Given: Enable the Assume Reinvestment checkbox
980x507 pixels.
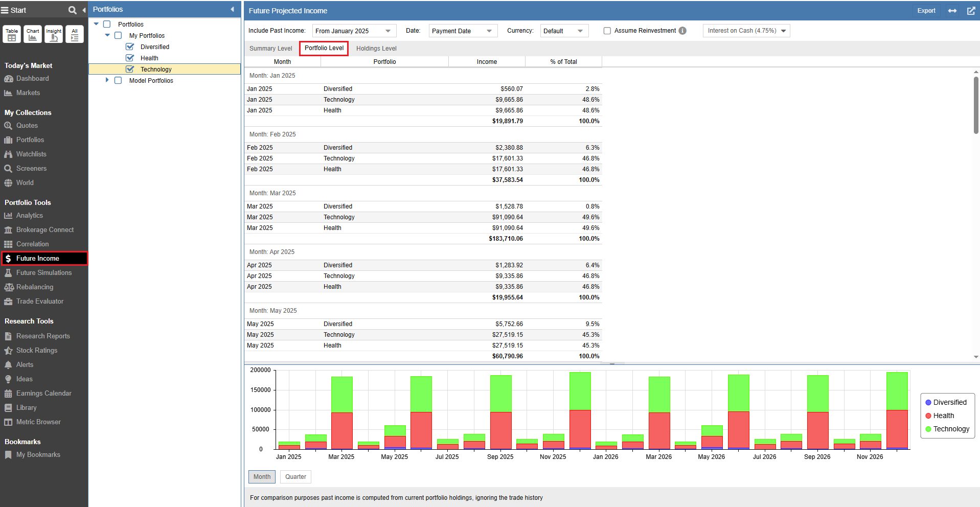Looking at the screenshot, I should pos(607,31).
